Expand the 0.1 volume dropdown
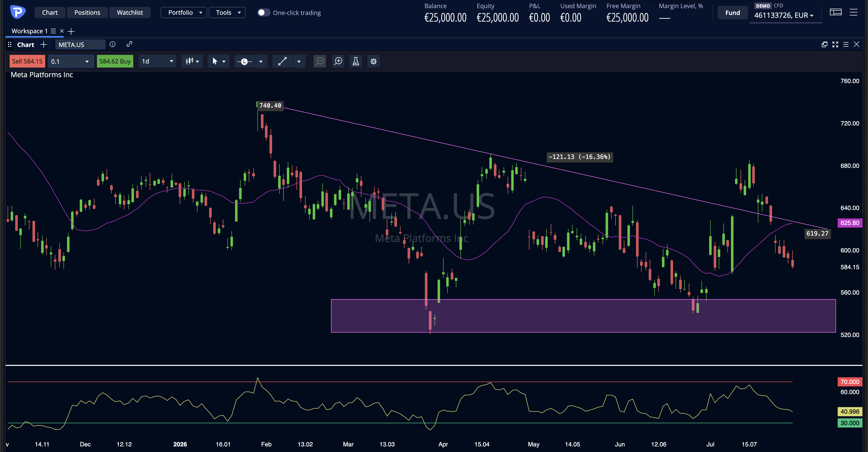This screenshot has height=452, width=868. [71, 61]
